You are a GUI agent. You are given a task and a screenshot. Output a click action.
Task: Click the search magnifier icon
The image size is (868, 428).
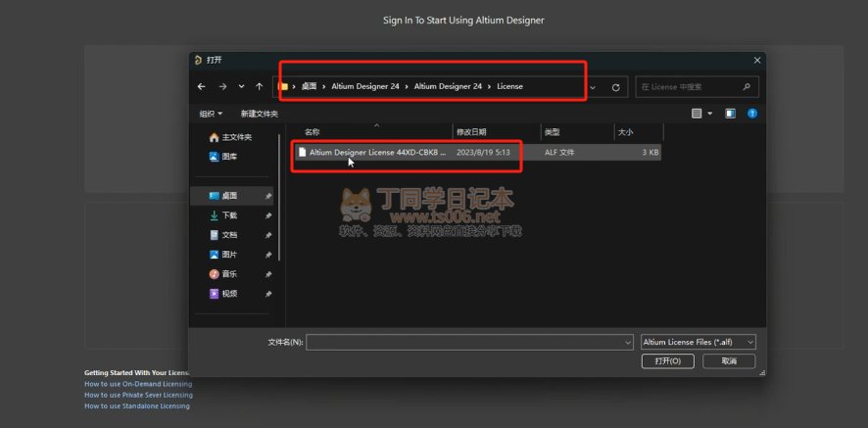click(747, 86)
